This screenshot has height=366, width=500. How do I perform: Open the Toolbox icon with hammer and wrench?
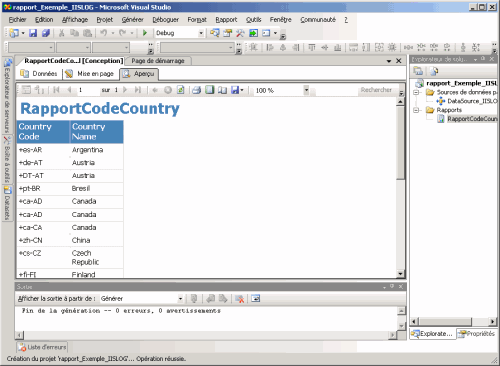[x=240, y=33]
